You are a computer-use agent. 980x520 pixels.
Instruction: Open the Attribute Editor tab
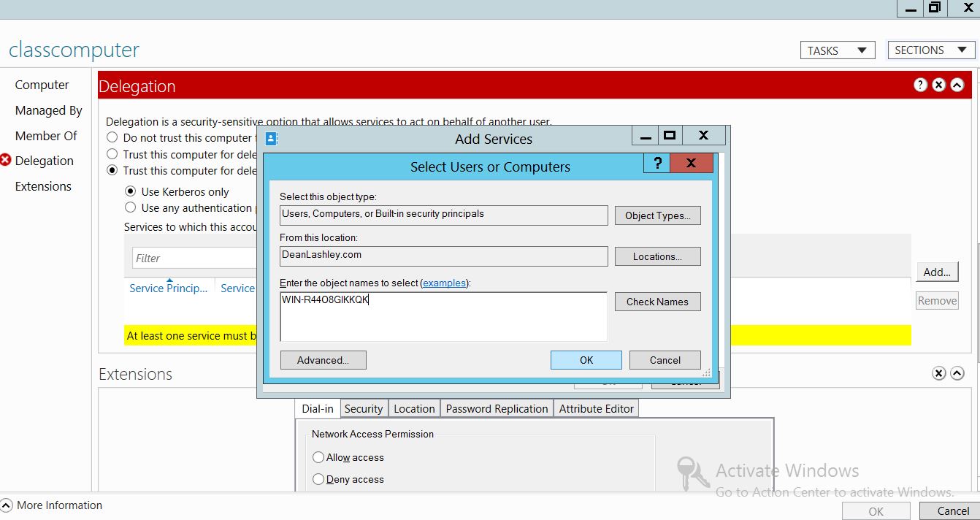pyautogui.click(x=596, y=408)
